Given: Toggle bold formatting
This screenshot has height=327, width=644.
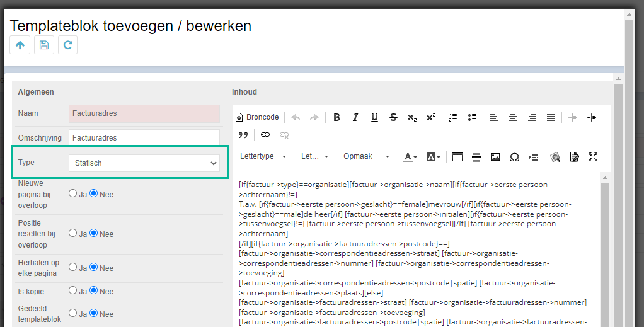Looking at the screenshot, I should (336, 117).
